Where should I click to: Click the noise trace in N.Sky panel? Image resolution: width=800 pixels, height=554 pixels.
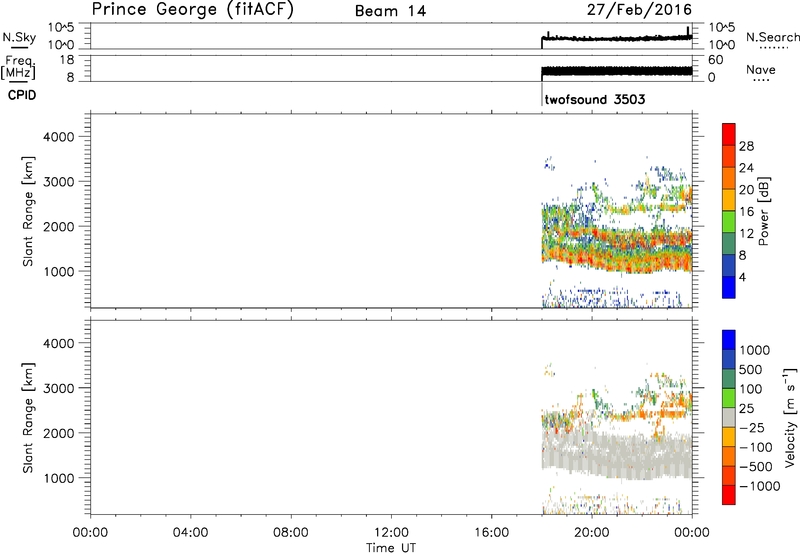pos(616,38)
